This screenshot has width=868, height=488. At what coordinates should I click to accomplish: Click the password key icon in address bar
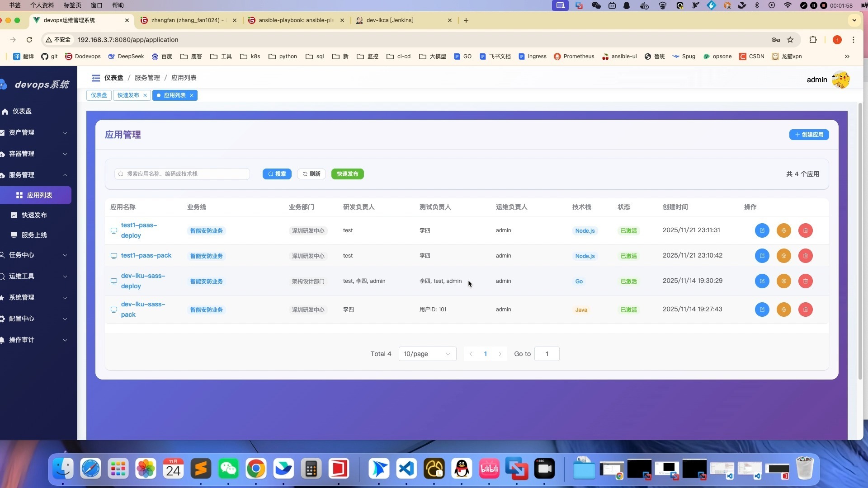point(776,40)
